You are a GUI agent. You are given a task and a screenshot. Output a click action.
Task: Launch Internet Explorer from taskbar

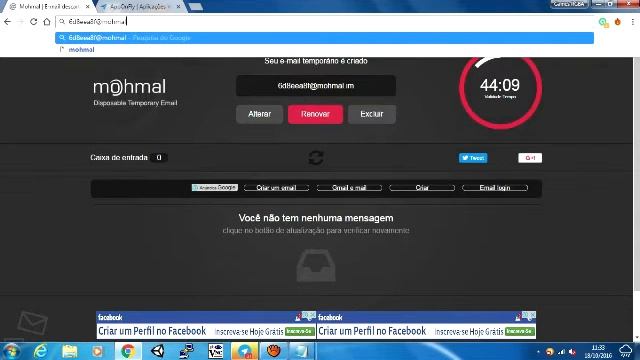(40, 351)
